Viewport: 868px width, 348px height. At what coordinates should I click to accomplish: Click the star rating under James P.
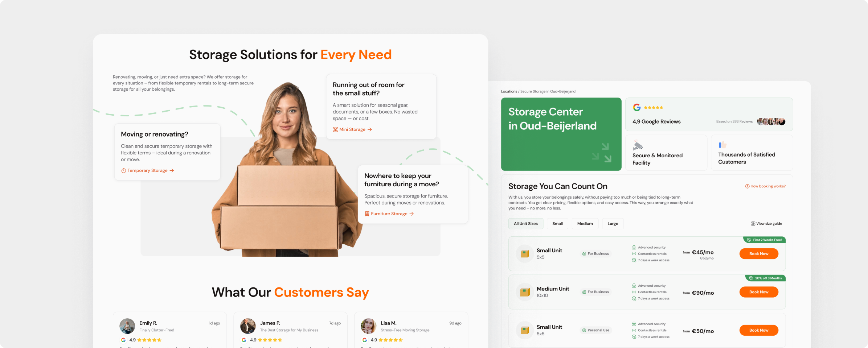point(270,340)
